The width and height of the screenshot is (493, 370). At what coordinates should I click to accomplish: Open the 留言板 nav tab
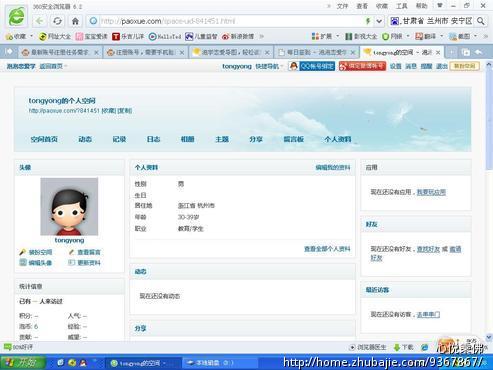point(294,139)
